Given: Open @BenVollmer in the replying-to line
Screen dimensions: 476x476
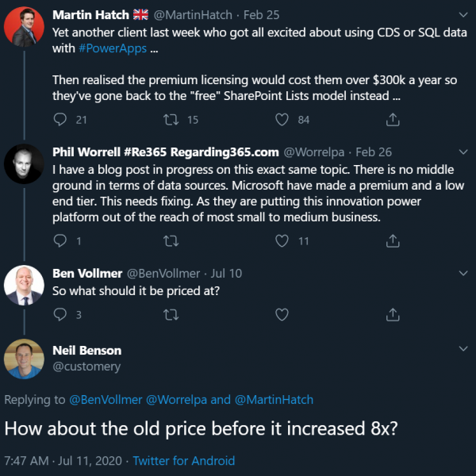Looking at the screenshot, I should [106, 400].
